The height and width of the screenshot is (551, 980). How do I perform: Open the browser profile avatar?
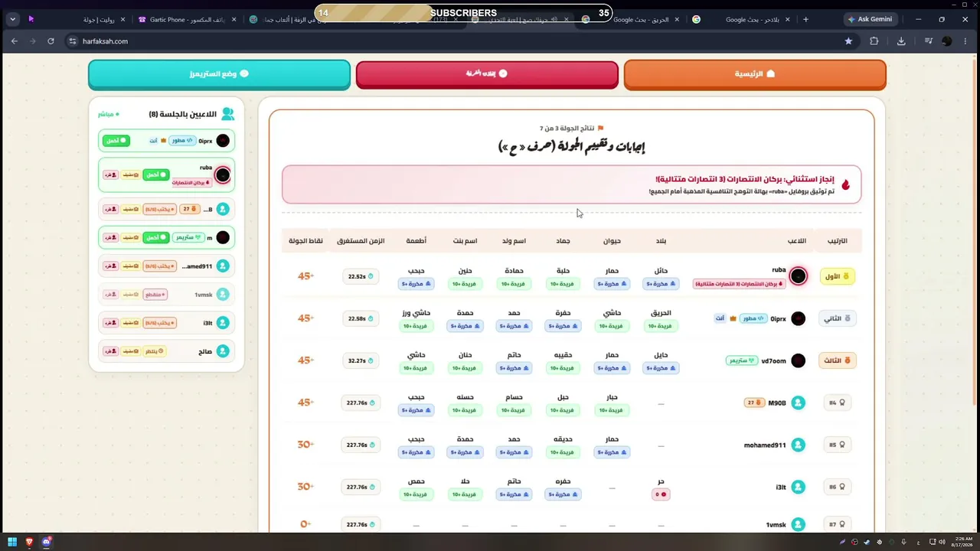point(947,41)
